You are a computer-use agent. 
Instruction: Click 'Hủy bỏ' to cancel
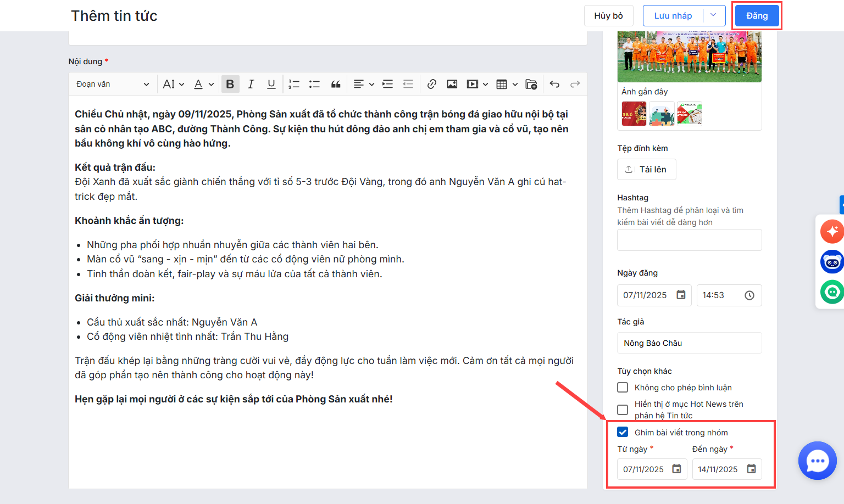(608, 16)
